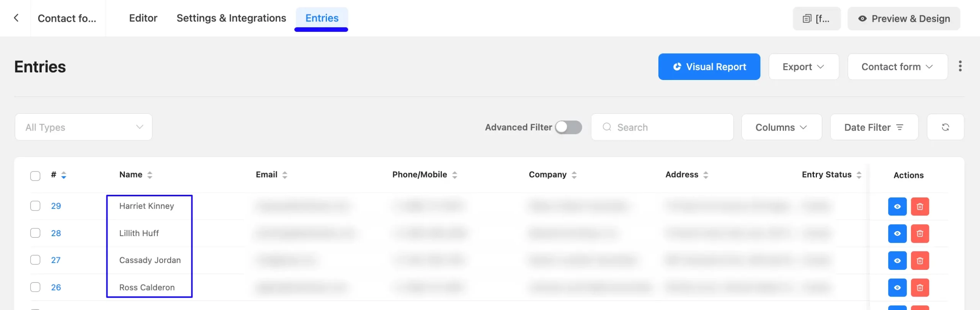This screenshot has height=310, width=980.
Task: Delete entry 28 using trash icon
Action: pyautogui.click(x=920, y=233)
